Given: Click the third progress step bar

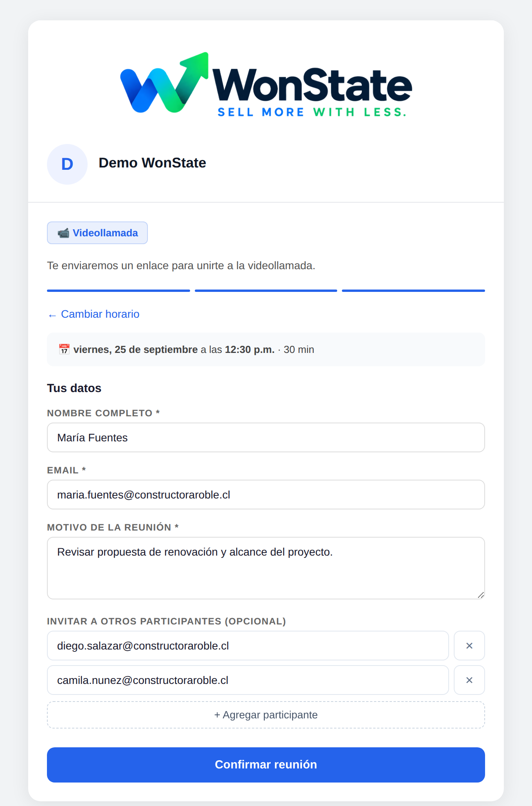Looking at the screenshot, I should pyautogui.click(x=413, y=291).
